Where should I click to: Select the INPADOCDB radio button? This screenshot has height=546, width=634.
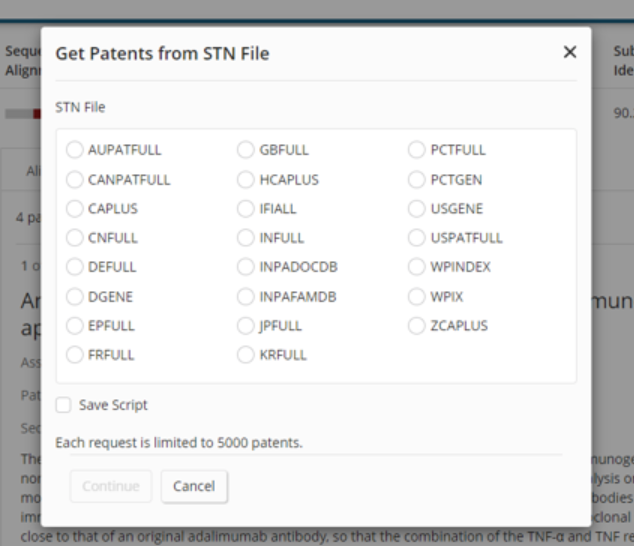point(246,267)
